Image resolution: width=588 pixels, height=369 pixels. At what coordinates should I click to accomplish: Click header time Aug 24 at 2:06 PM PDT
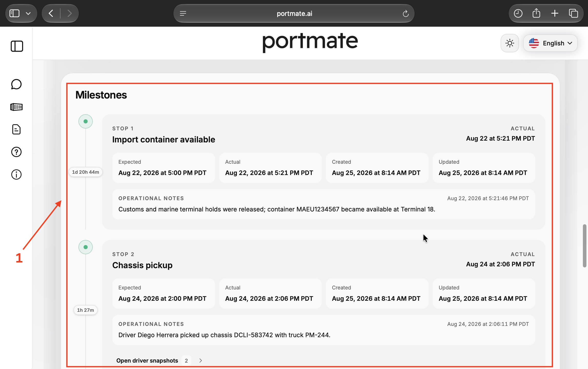500,264
